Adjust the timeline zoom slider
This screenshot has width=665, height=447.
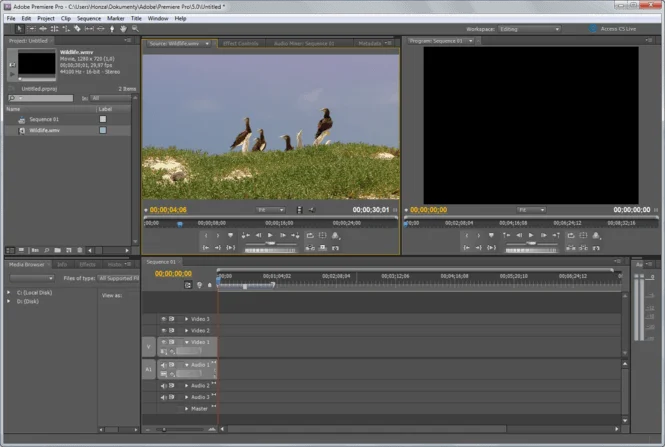coord(165,429)
